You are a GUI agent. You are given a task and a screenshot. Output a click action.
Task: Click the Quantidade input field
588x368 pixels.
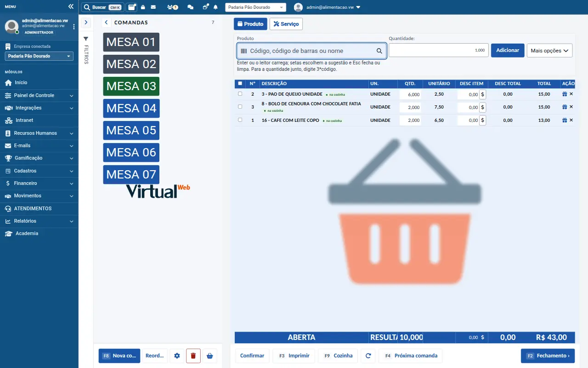tap(438, 50)
